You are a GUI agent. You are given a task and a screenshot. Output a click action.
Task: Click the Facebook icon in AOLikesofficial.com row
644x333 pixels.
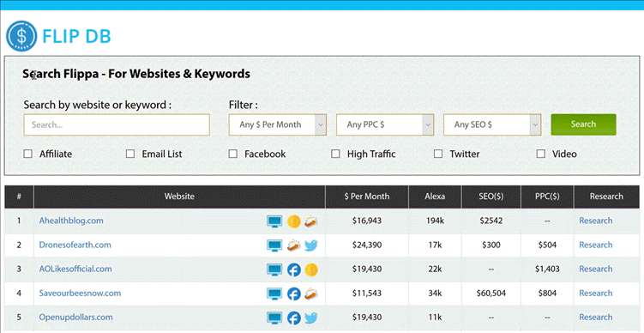[293, 269]
